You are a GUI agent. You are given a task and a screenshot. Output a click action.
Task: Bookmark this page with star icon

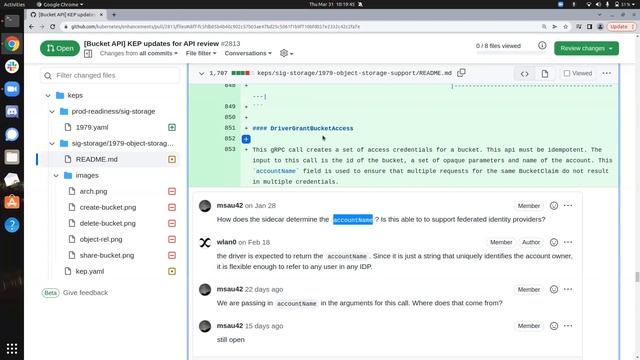pos(565,27)
